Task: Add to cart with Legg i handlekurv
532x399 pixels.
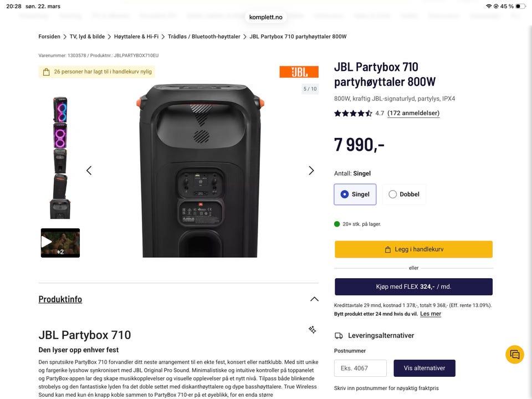Action: click(x=413, y=249)
